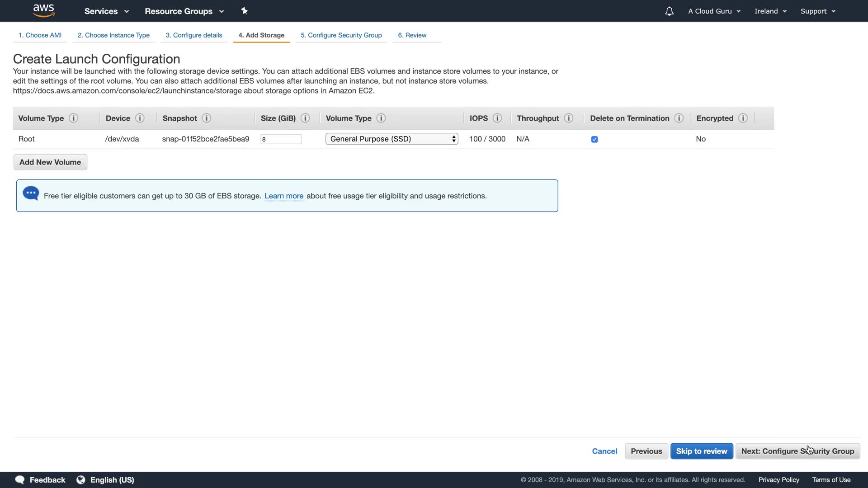Click the globe language icon in footer
The height and width of the screenshot is (488, 868).
pos(81,480)
